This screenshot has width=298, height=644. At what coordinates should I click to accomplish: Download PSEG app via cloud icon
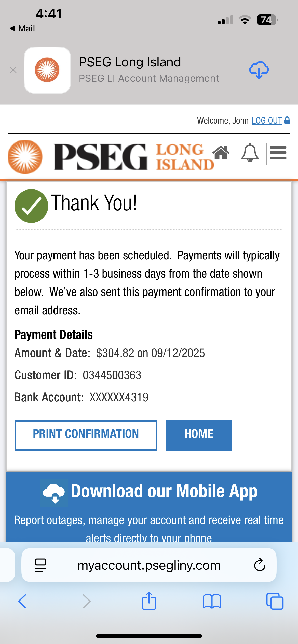[x=259, y=70]
